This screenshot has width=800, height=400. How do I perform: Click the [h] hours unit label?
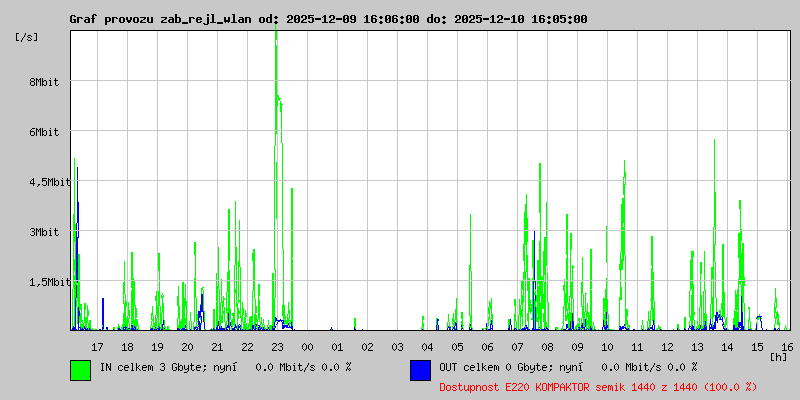778,356
